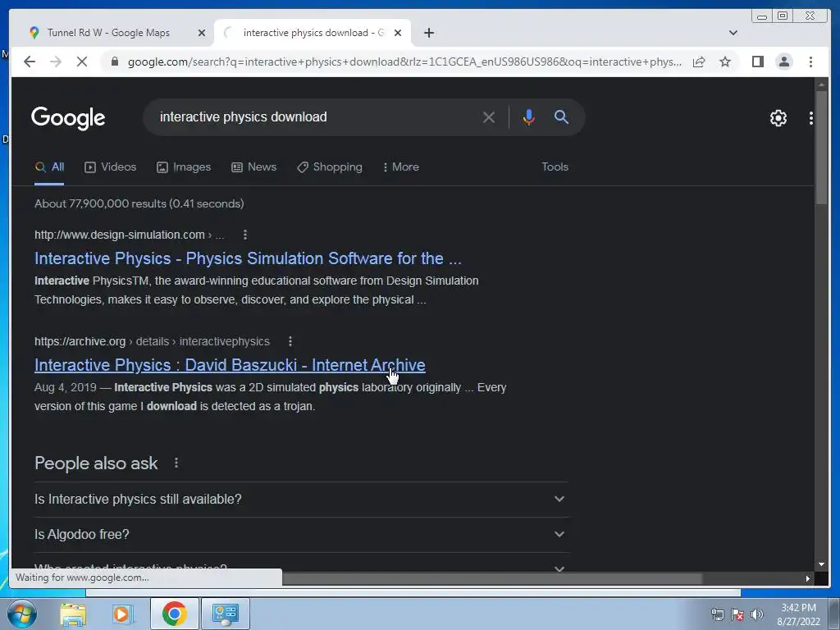The height and width of the screenshot is (630, 840).
Task: Open the Chrome profile avatar
Action: (x=783, y=62)
